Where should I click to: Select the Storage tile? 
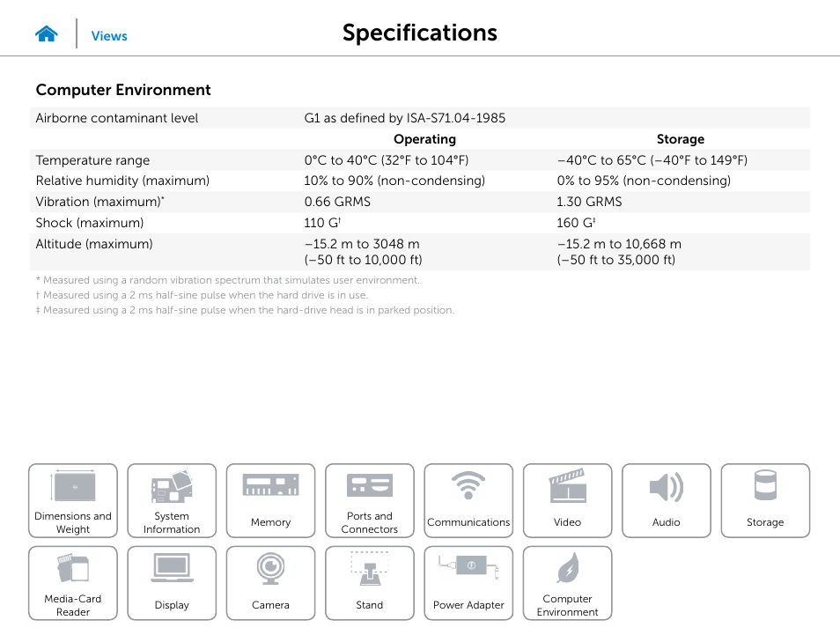[x=765, y=500]
